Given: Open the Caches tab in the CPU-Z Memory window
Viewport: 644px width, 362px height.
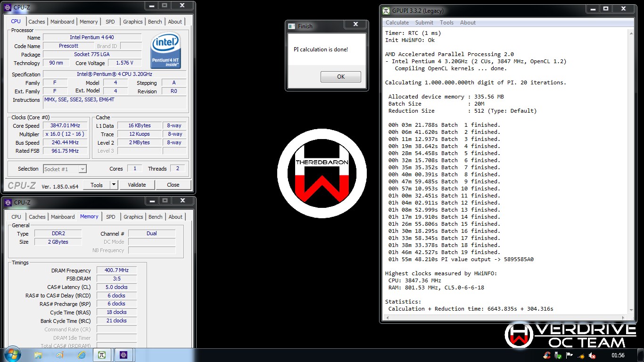Looking at the screenshot, I should click(x=37, y=217).
